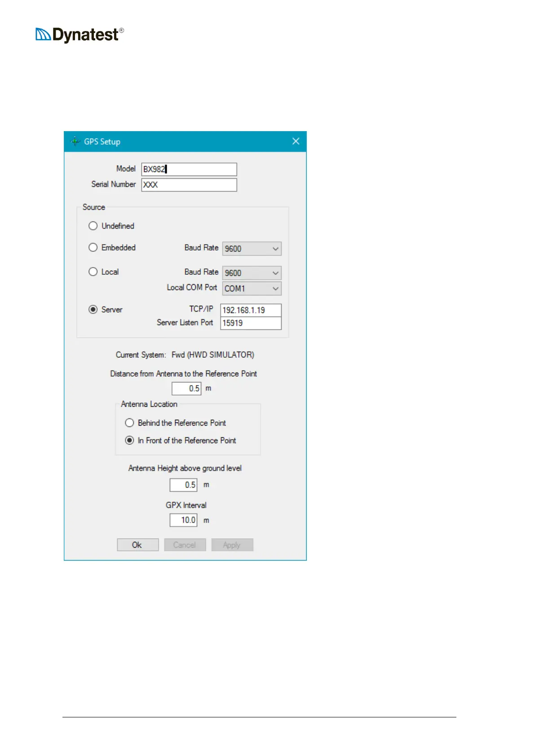This screenshot has height=756, width=535.
Task: Click the Model input field
Action: click(189, 169)
